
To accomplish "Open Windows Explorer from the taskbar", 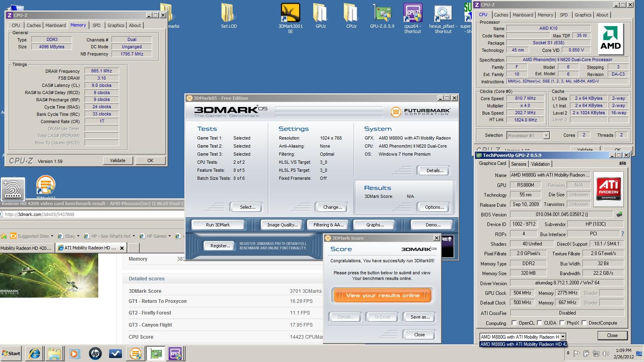I will click(54, 354).
